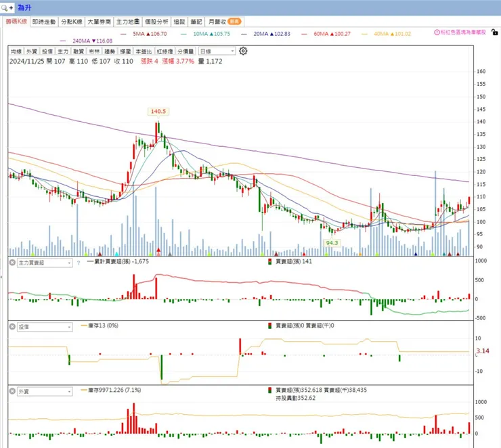
Task: Click the 3.14 axis value label
Action: coord(483,351)
